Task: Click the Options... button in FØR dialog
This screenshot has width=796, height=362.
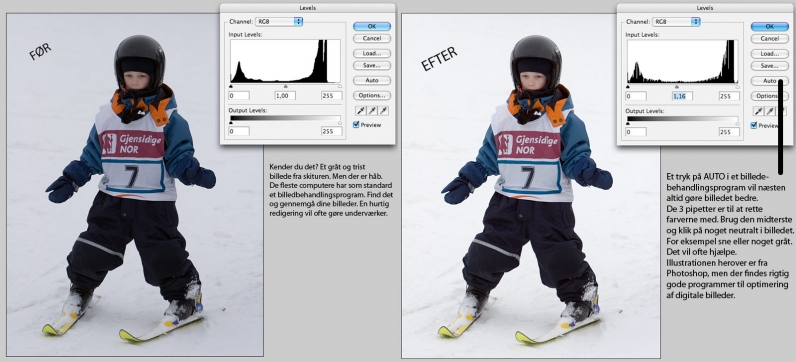Action: [x=372, y=95]
